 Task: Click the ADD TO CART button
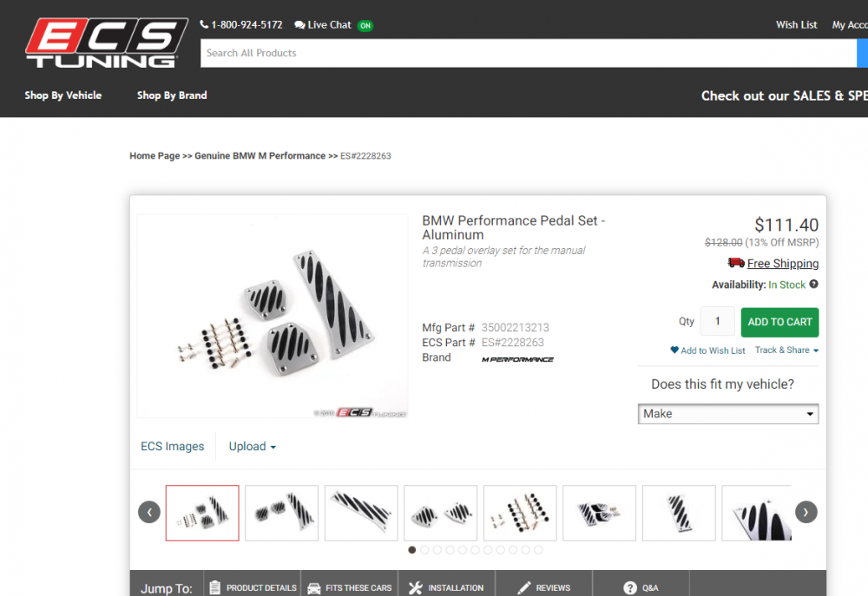click(x=779, y=322)
